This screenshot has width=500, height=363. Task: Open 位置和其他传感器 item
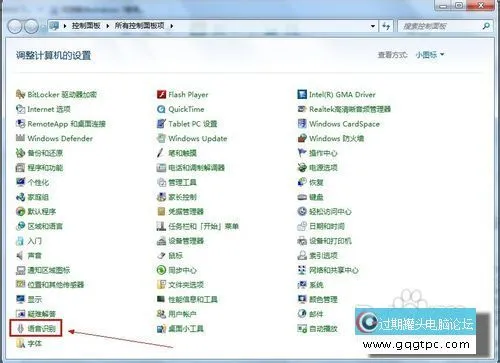(x=50, y=284)
